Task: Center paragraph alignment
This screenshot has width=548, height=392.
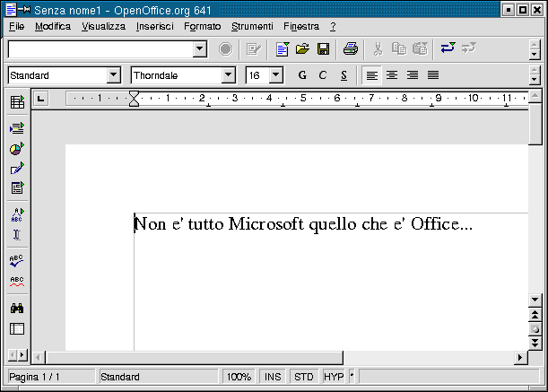Action: [x=392, y=75]
